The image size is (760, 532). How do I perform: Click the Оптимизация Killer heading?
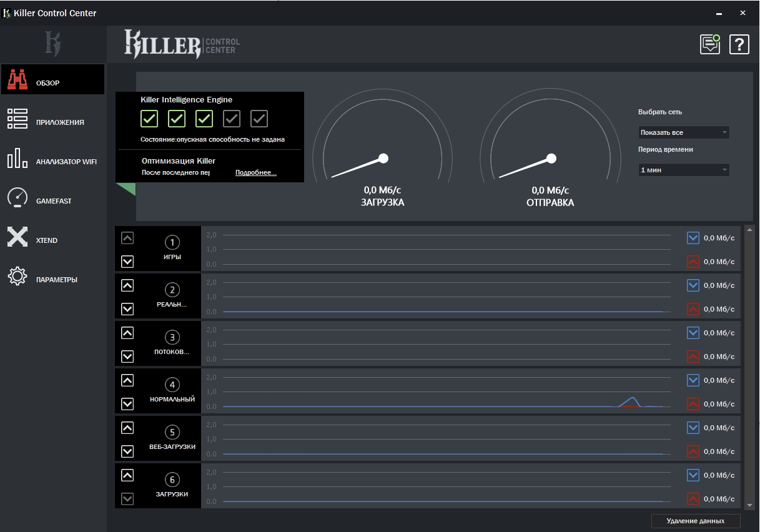click(179, 161)
